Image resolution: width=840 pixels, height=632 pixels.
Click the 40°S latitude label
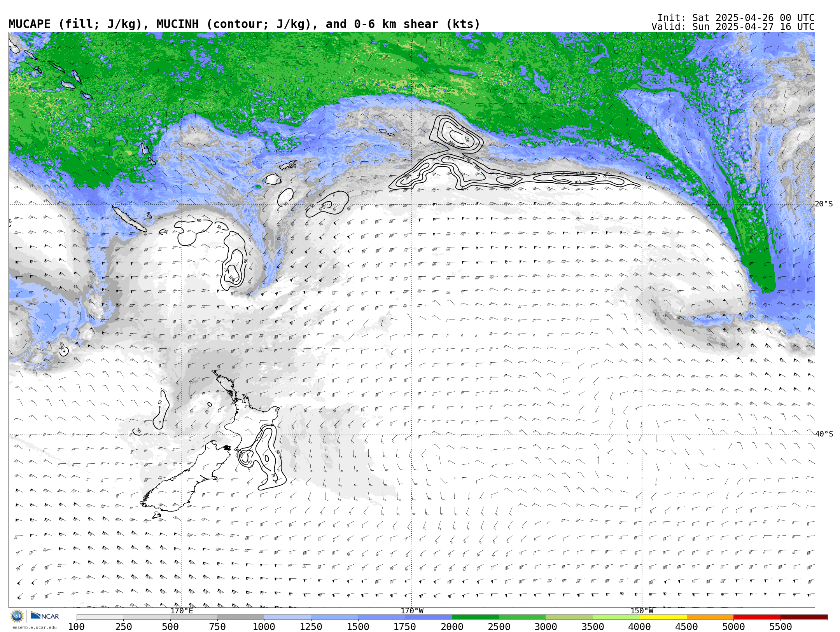pyautogui.click(x=824, y=434)
